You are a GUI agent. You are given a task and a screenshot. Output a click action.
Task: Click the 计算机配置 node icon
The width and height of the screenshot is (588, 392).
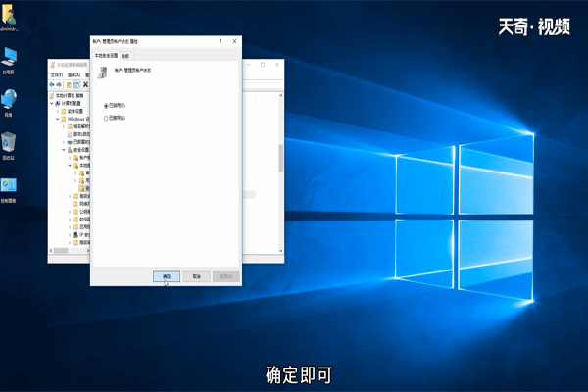(58, 103)
